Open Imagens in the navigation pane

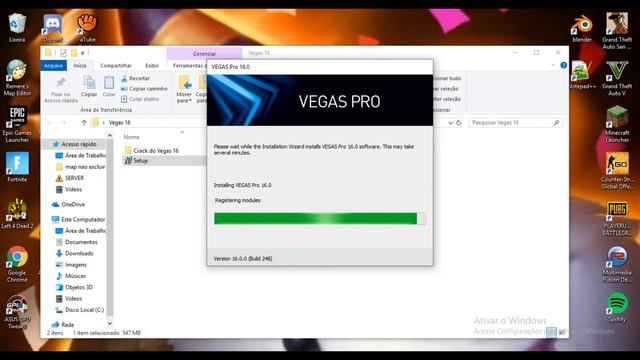pos(71,264)
